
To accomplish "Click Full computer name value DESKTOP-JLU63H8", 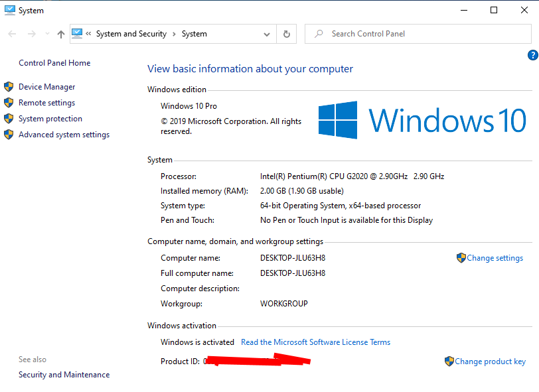I will (x=293, y=273).
